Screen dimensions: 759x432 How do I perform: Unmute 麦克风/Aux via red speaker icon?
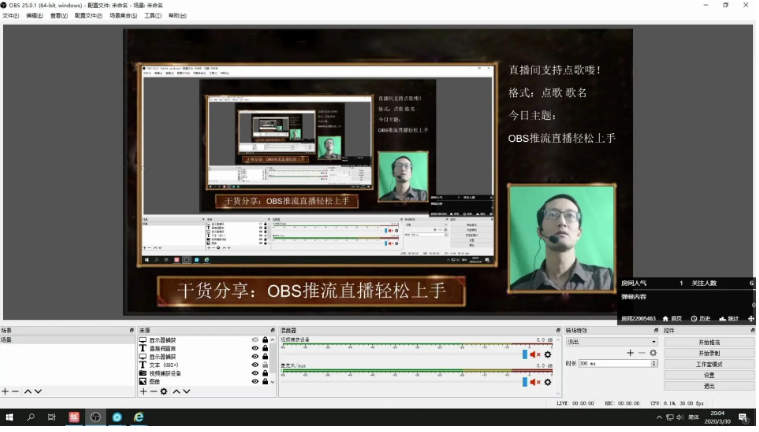point(535,382)
